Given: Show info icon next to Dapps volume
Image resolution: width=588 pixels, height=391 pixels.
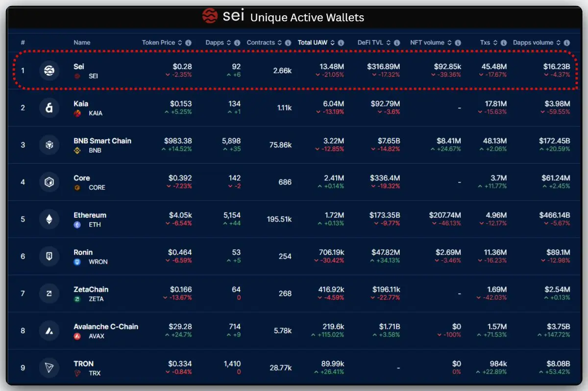Looking at the screenshot, I should 567,43.
